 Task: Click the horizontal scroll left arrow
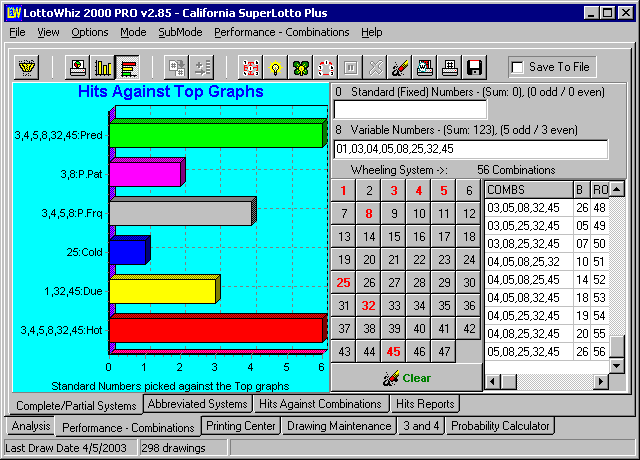tap(493, 382)
